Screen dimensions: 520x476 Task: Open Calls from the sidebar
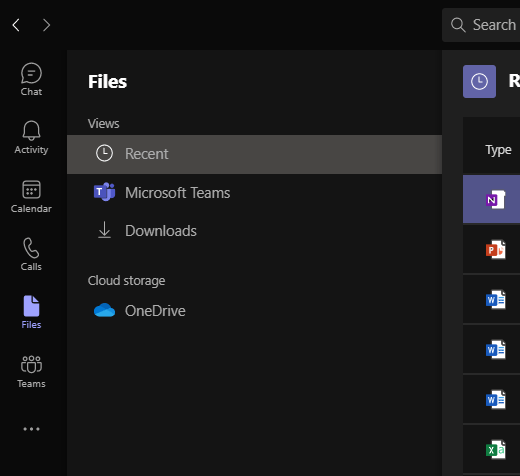point(31,255)
